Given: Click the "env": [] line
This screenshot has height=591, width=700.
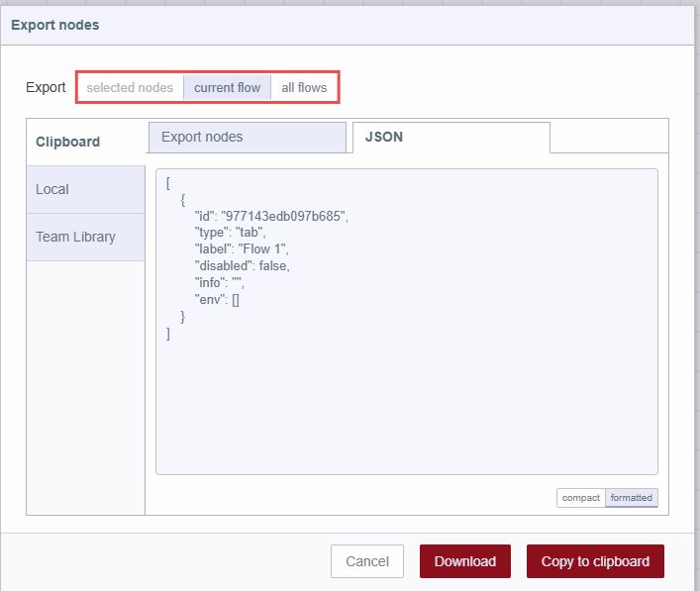Looking at the screenshot, I should pos(217,300).
